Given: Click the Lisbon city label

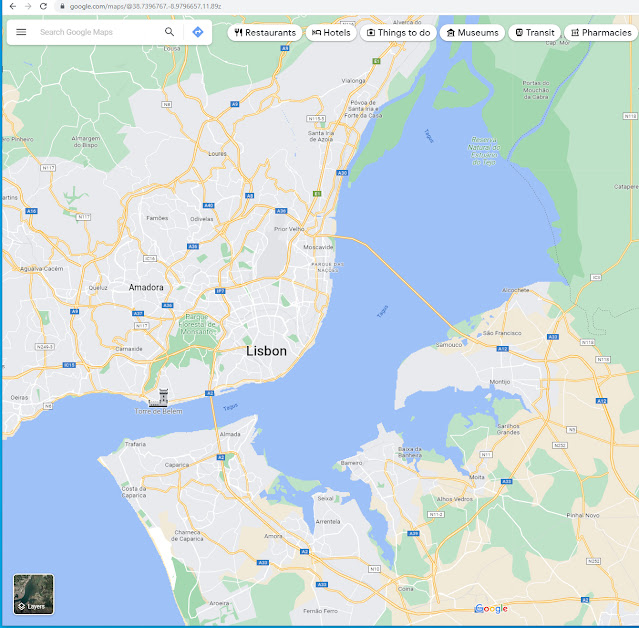Looking at the screenshot, I should click(x=266, y=351).
